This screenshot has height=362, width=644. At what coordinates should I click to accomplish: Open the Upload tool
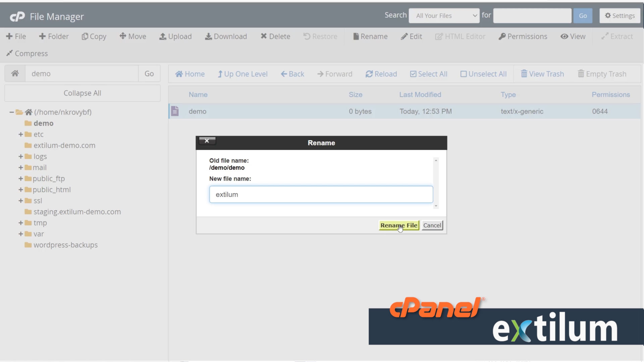(175, 36)
